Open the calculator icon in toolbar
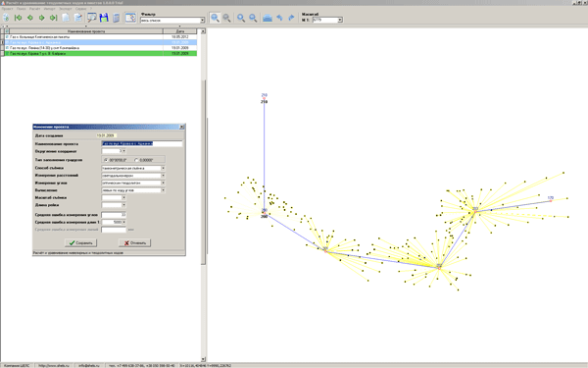The height and width of the screenshot is (368, 588). coord(117,18)
